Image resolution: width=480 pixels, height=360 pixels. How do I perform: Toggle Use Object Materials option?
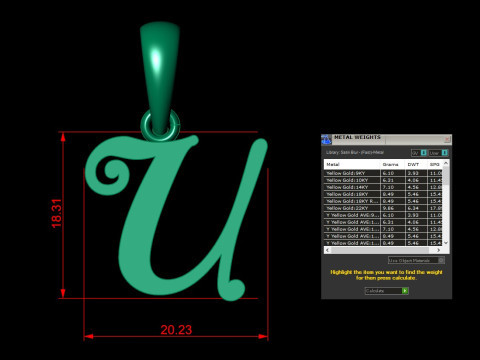pyautogui.click(x=416, y=260)
